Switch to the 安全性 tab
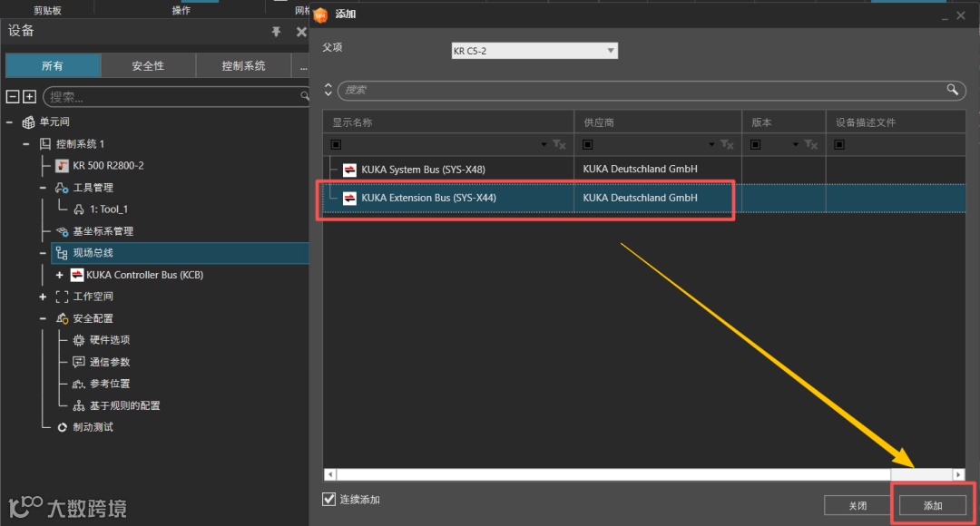The height and width of the screenshot is (526, 980). coord(148,65)
